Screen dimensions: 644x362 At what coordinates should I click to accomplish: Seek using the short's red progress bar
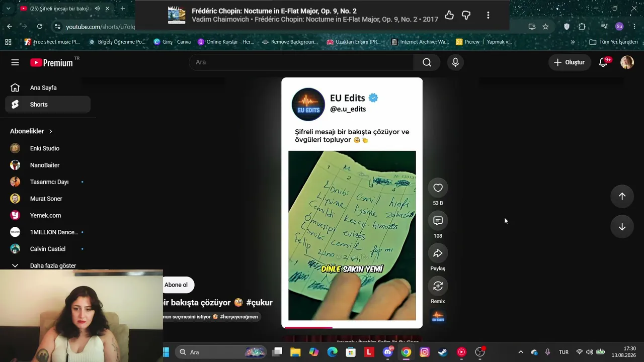pos(352,327)
